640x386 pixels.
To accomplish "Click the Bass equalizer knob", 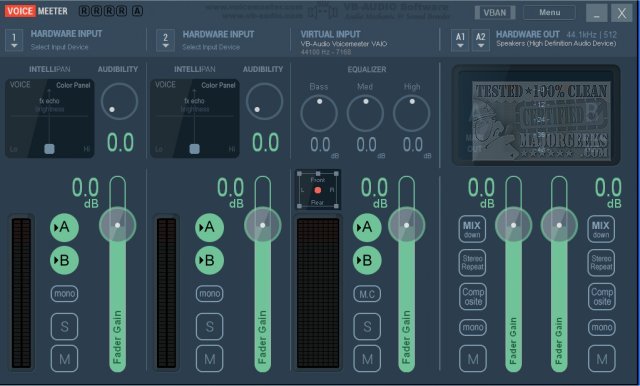I will coord(319,113).
